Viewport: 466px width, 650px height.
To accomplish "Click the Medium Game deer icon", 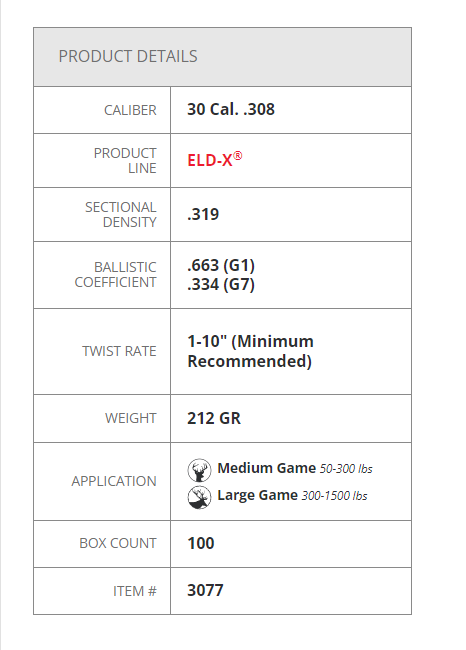I will (x=199, y=470).
